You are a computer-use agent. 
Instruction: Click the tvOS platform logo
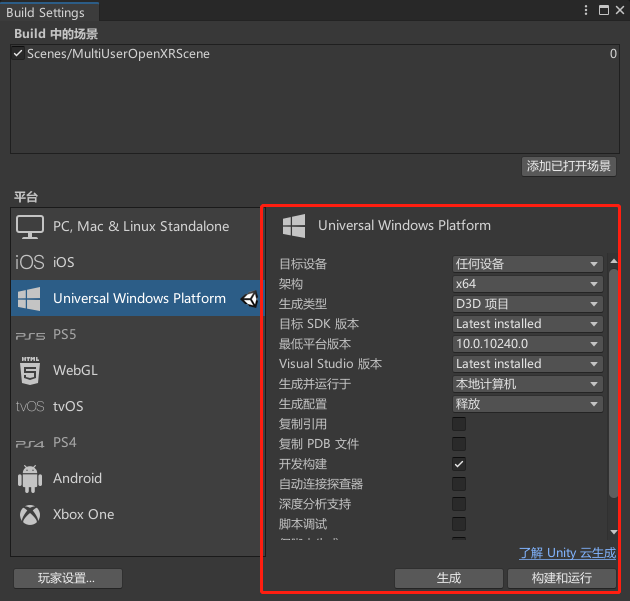click(x=30, y=406)
